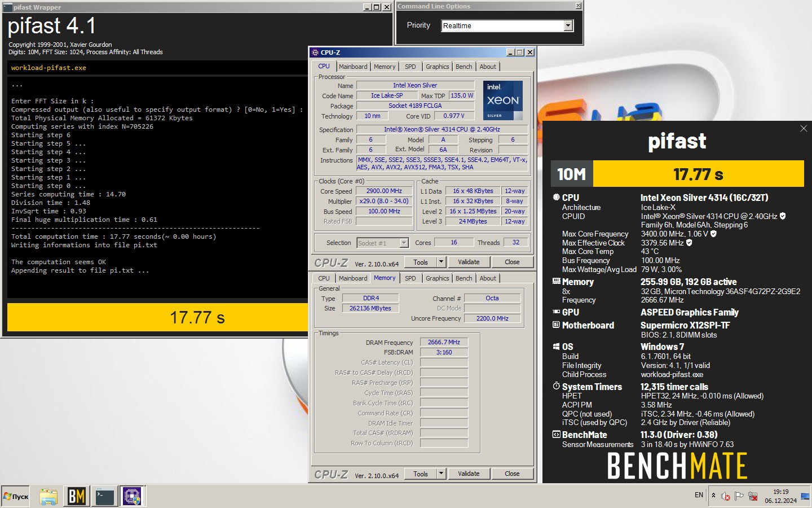Open File Explorer from the taskbar
This screenshot has height=508, width=812.
point(48,496)
